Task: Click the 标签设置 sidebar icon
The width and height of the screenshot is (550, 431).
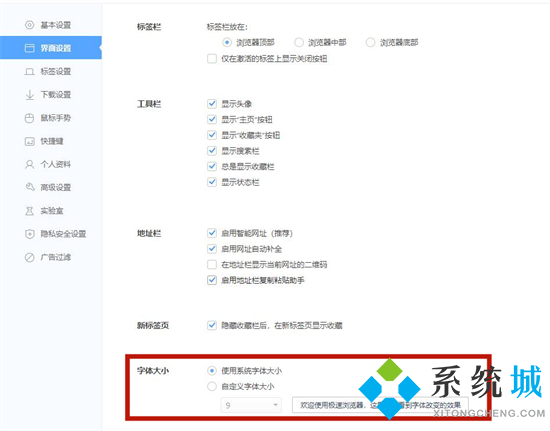Action: coord(29,72)
